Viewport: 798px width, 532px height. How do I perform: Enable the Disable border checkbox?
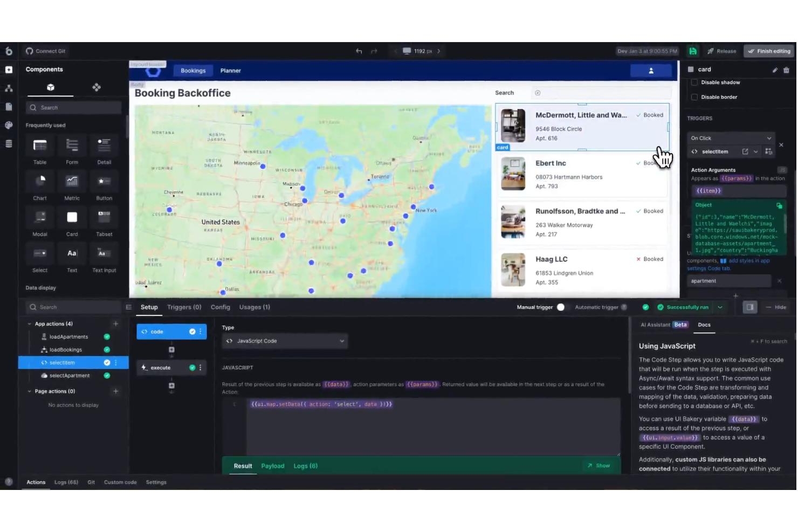click(694, 97)
